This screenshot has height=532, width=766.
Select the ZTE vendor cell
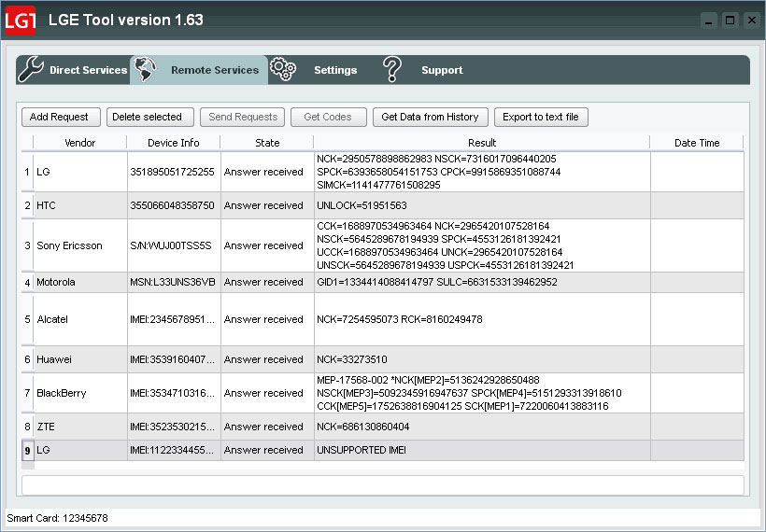80,427
